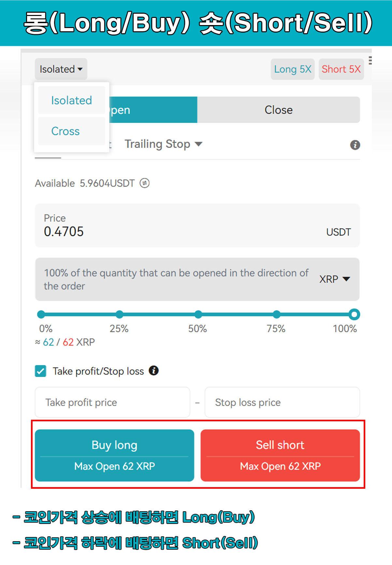
Task: Open the Short 5X leverage setting
Action: 341,69
